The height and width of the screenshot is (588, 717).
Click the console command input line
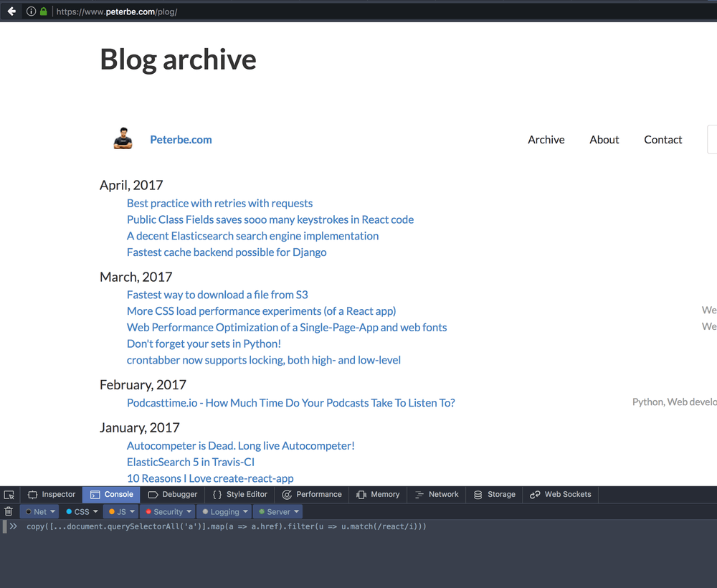tap(215, 526)
